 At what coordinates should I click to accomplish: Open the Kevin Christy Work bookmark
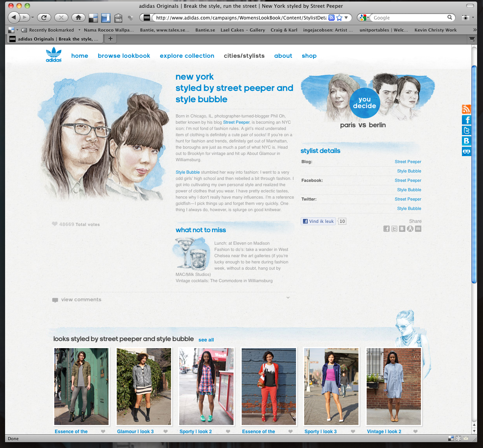(x=435, y=30)
